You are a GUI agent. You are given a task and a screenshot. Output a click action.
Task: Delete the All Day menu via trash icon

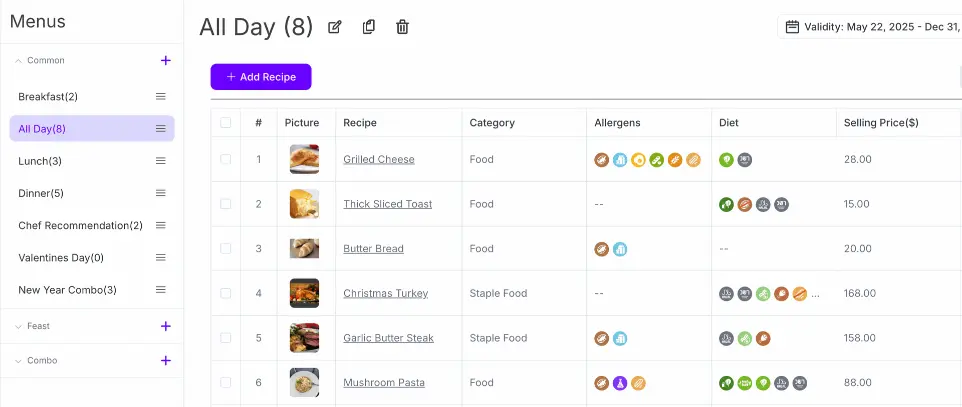pyautogui.click(x=402, y=27)
